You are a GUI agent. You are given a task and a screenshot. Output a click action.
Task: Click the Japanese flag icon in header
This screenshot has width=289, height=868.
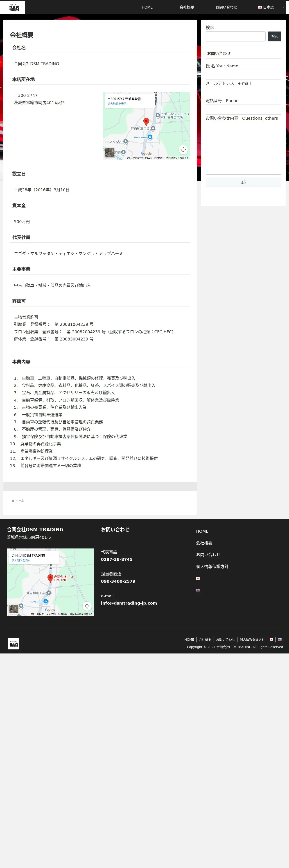260,7
